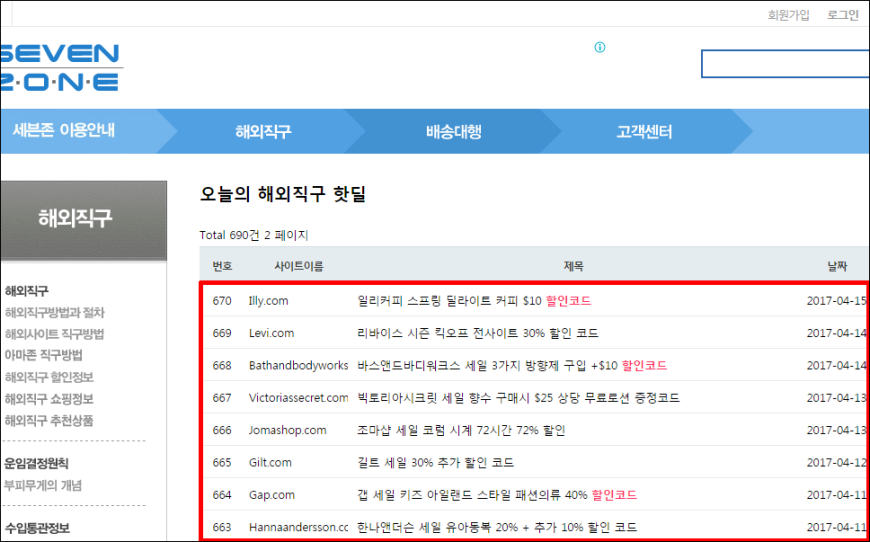Click row number 670

(222, 301)
